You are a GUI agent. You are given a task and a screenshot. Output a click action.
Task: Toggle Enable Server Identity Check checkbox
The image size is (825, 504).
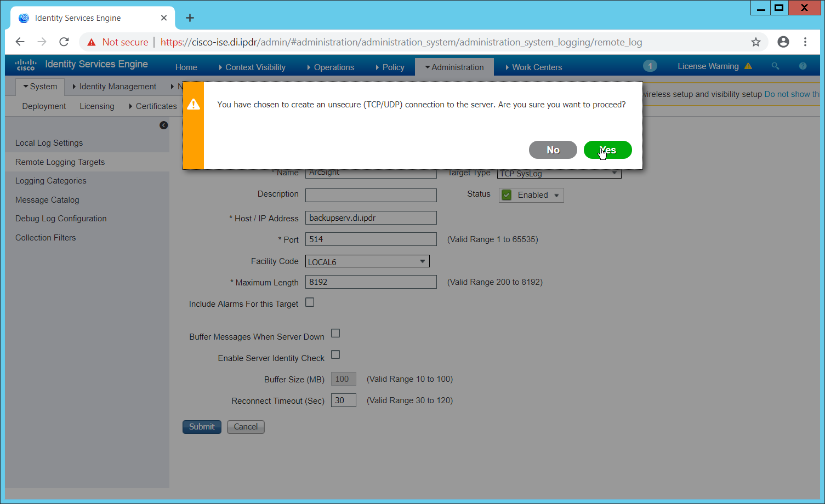335,355
